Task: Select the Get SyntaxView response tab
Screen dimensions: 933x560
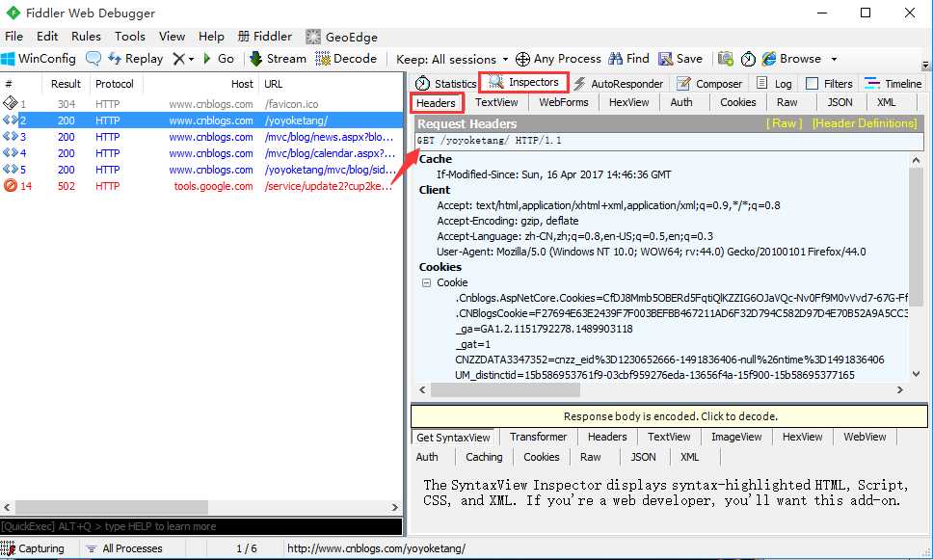Action: [x=453, y=438]
